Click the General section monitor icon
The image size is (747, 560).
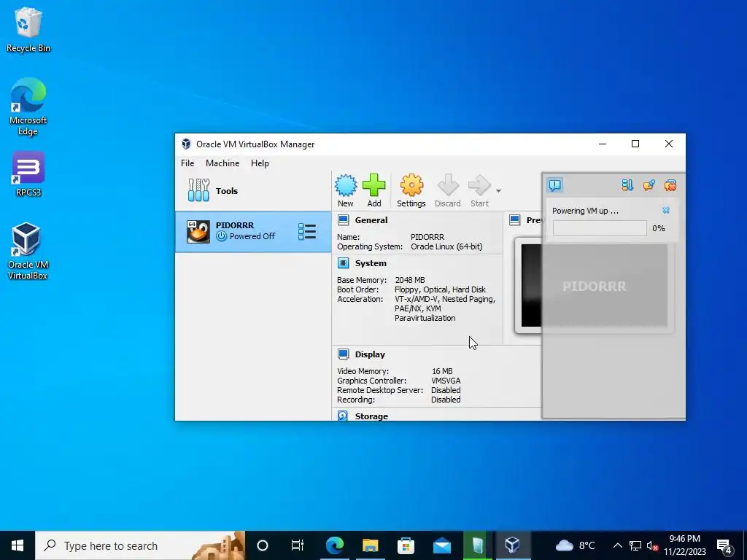click(343, 220)
